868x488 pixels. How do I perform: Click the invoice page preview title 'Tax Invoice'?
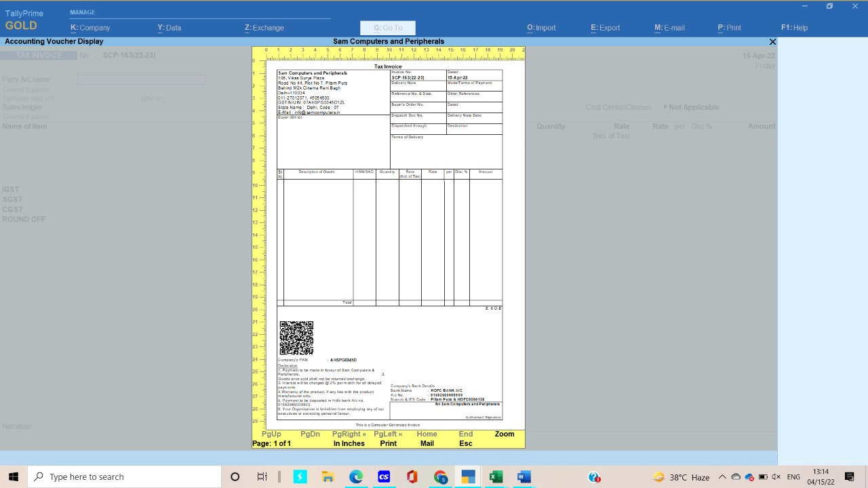pyautogui.click(x=388, y=66)
